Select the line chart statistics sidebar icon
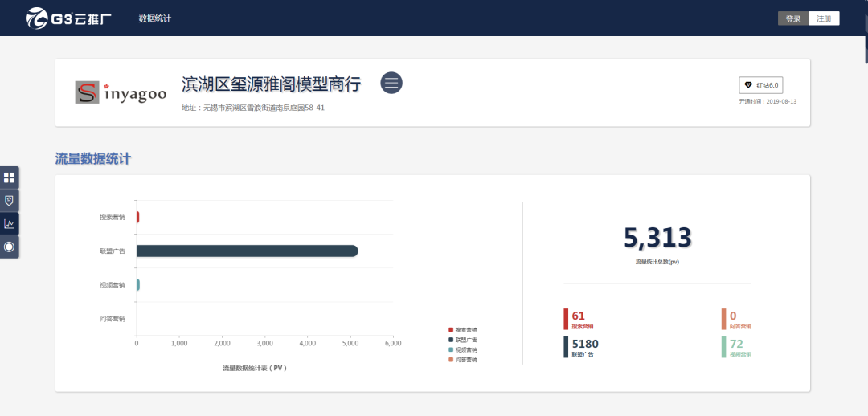Image resolution: width=868 pixels, height=416 pixels. point(9,224)
